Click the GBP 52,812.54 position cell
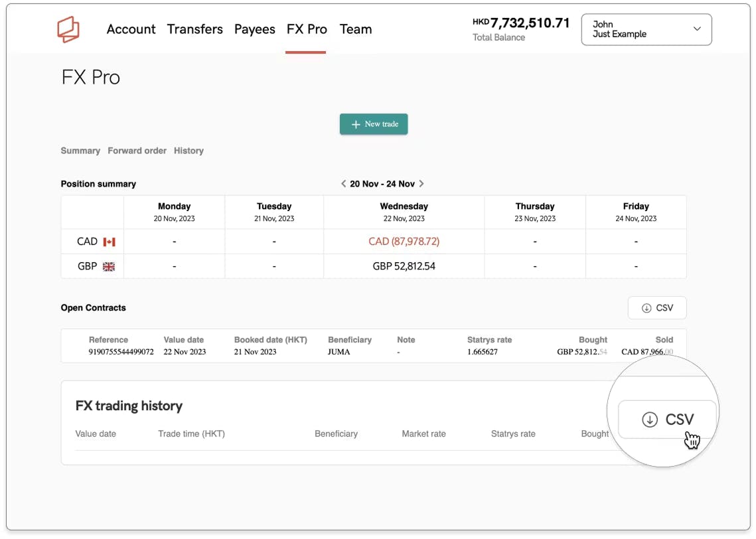 tap(404, 266)
